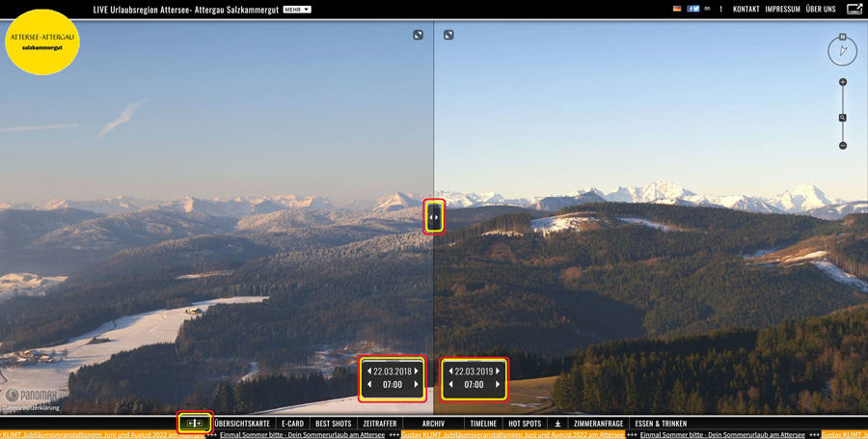The height and width of the screenshot is (439, 868).
Task: Open the Attersee-Attergau Salzkammergut yellow logo
Action: tap(42, 42)
